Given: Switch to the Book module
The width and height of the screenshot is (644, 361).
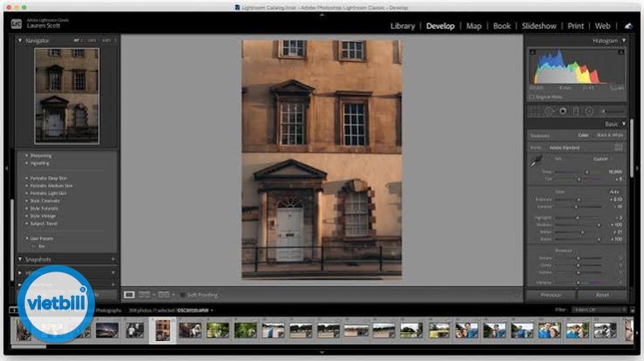Looking at the screenshot, I should point(502,26).
